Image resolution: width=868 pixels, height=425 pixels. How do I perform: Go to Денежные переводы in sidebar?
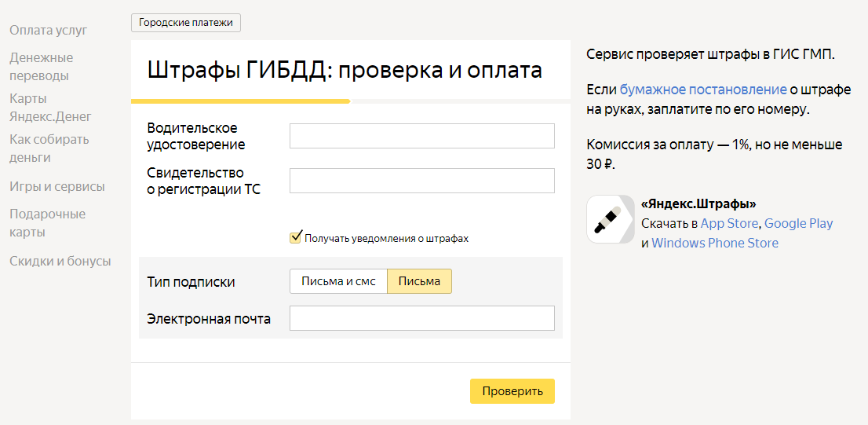(x=42, y=67)
